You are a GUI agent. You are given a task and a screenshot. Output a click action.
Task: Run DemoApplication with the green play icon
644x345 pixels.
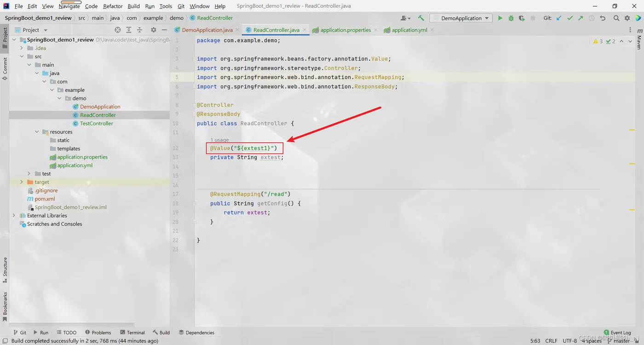pos(500,18)
